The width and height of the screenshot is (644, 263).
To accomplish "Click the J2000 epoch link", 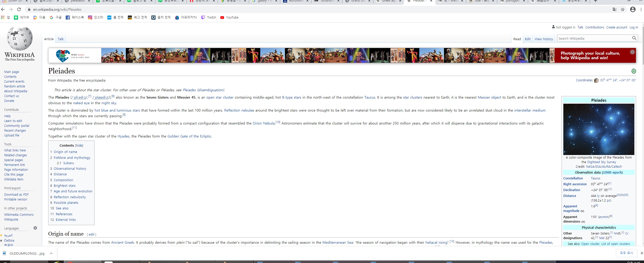I will coord(612,172).
